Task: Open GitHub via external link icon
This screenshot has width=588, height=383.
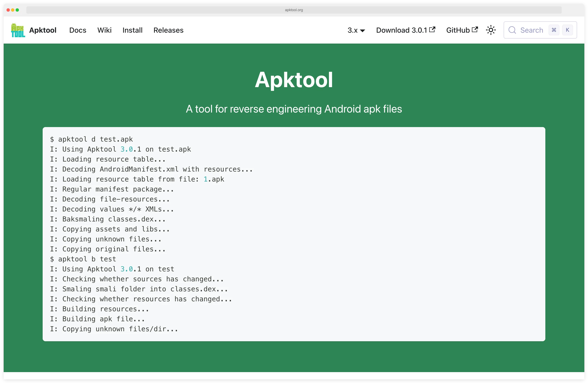Action: 475,29
